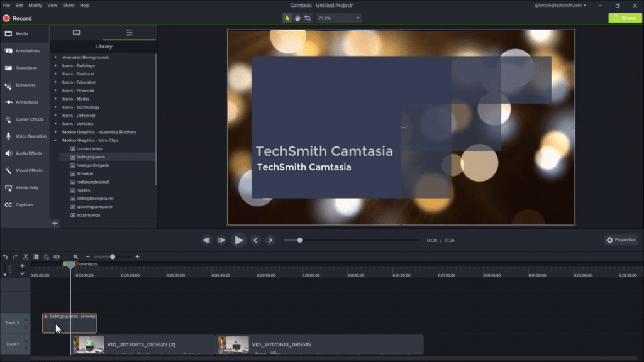Open Audio Effects panel
This screenshot has height=362, width=644.
click(25, 153)
